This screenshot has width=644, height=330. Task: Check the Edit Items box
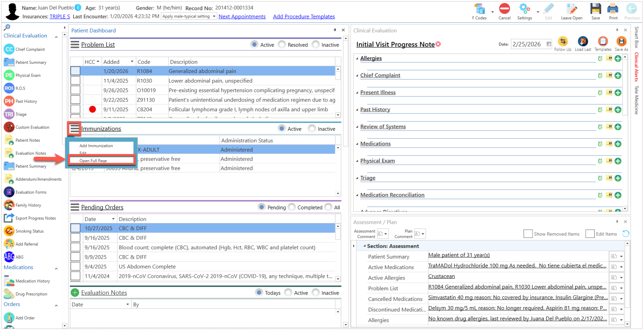[590, 234]
